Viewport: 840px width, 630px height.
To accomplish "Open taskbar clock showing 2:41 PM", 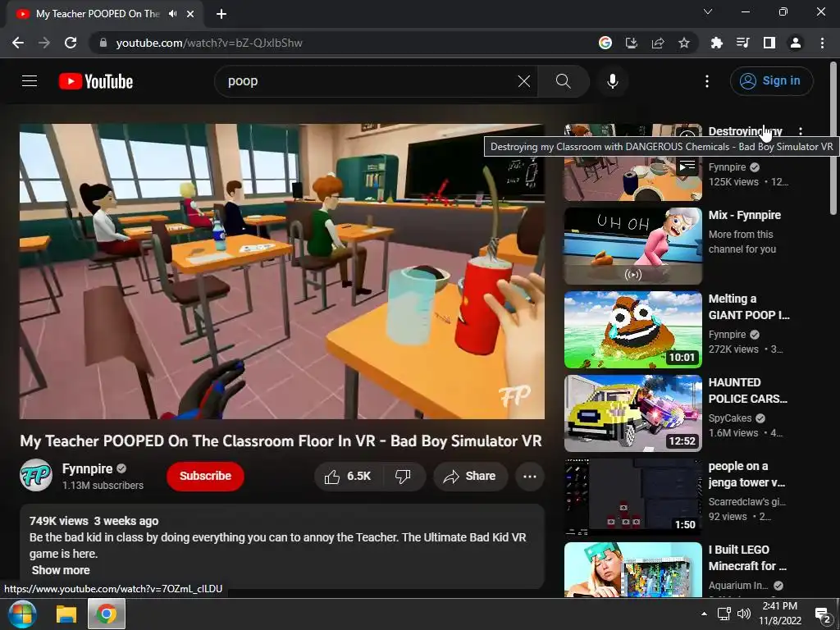I will tap(780, 614).
